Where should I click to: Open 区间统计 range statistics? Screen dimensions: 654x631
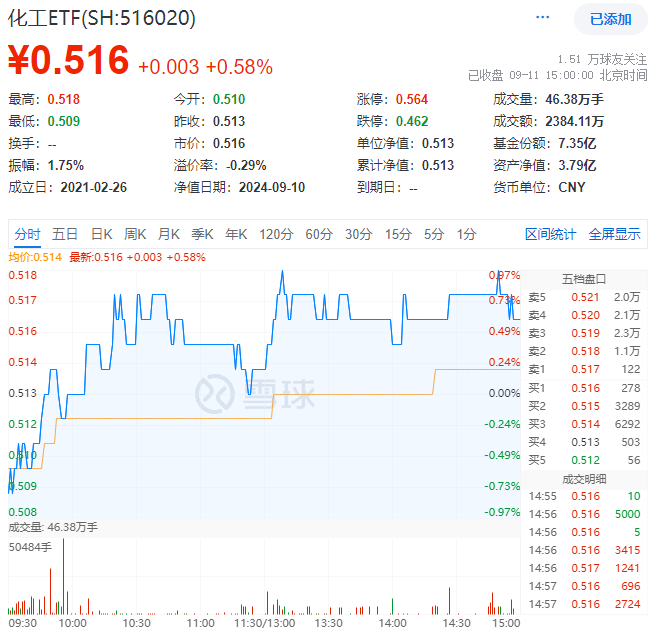pyautogui.click(x=551, y=234)
